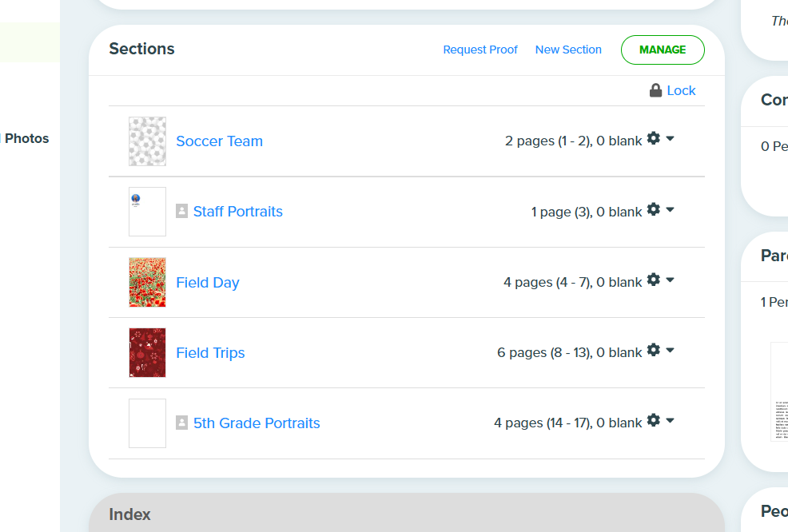
Task: Expand dropdown arrow for Field Trips row
Action: click(x=670, y=350)
